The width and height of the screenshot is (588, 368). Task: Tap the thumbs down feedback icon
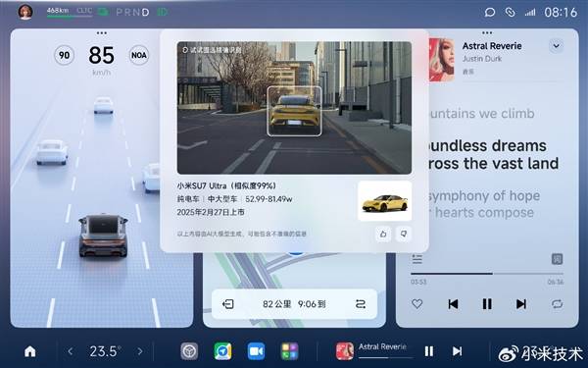pyautogui.click(x=404, y=234)
